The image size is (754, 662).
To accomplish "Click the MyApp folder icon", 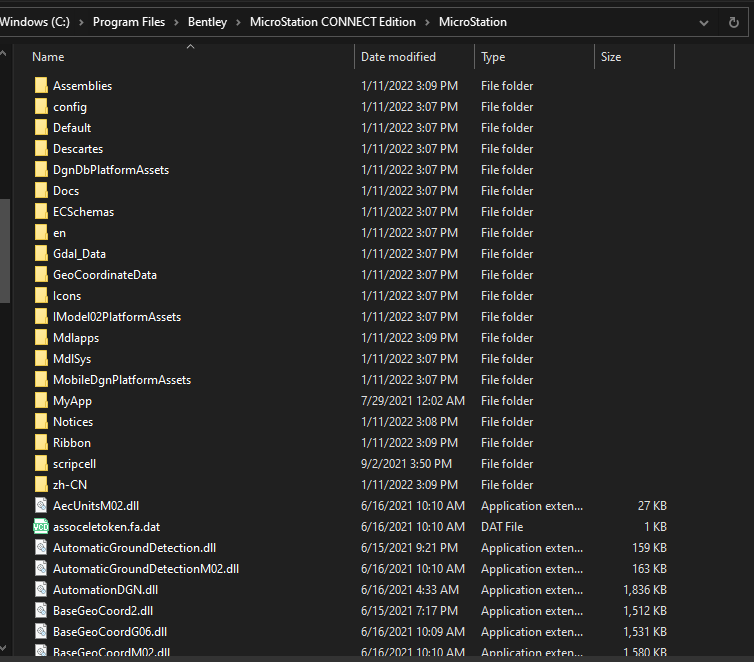I will coord(41,400).
